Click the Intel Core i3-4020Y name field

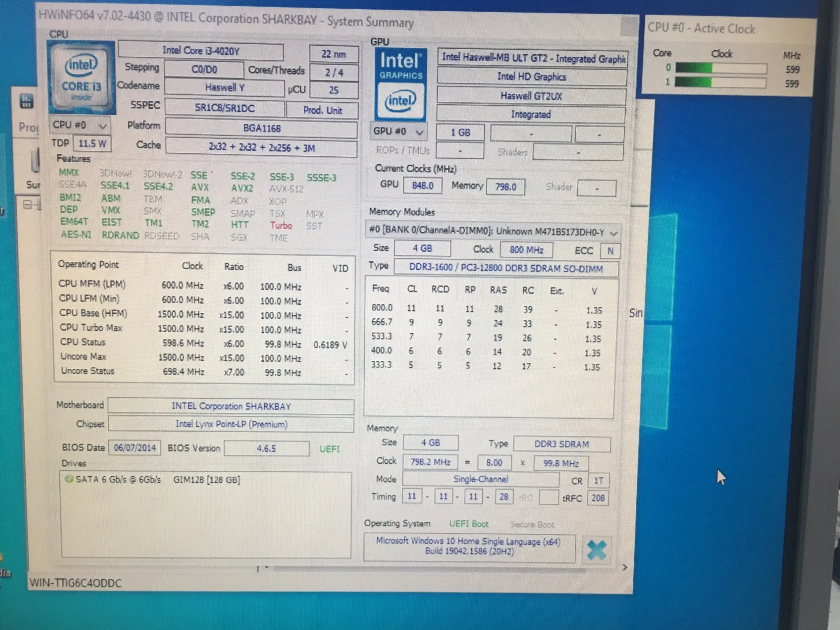(201, 51)
